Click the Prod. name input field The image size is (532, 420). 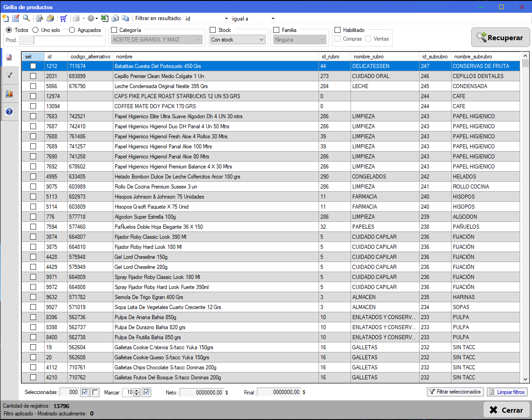pos(69,40)
